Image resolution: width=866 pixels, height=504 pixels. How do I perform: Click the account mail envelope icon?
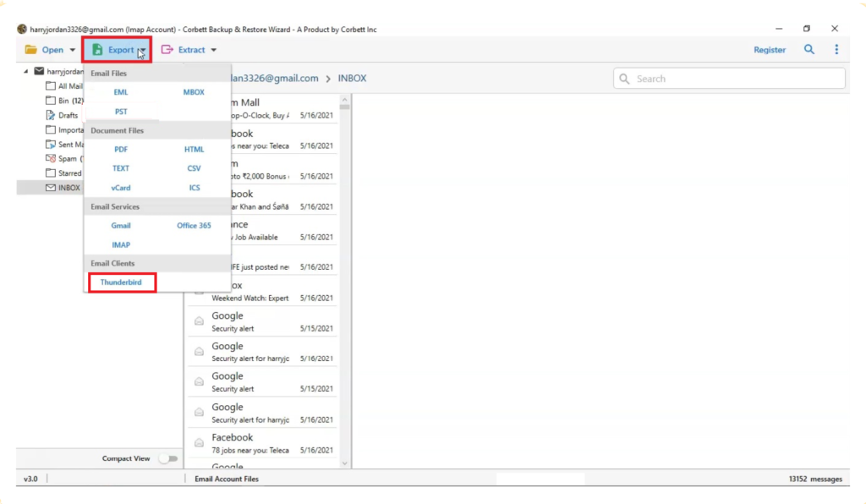39,71
